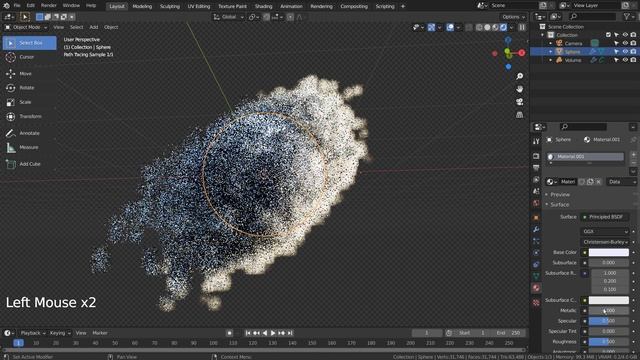Viewport: 640px width, 360px height.
Task: Select the Cursor tool
Action: click(x=29, y=57)
